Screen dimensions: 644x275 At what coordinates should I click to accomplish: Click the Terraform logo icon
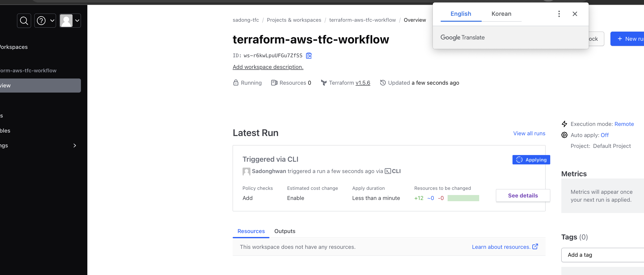point(324,83)
